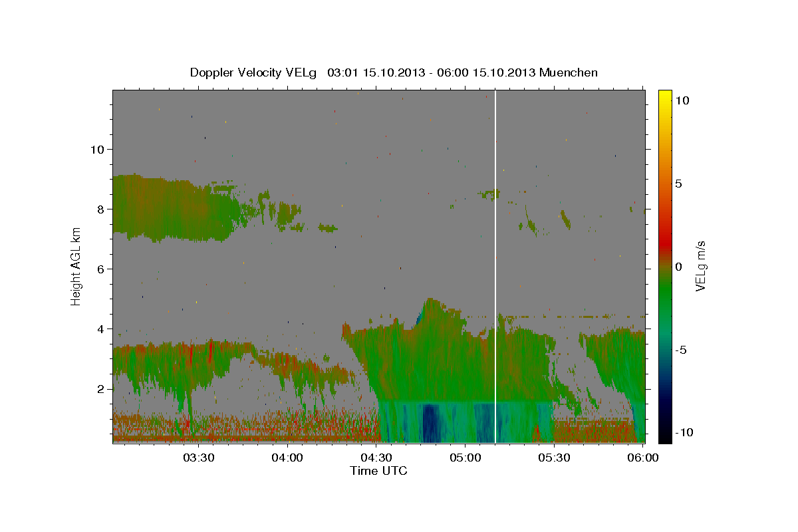The image size is (798, 532).
Task: Click the height axis label '8'
Action: (100, 209)
